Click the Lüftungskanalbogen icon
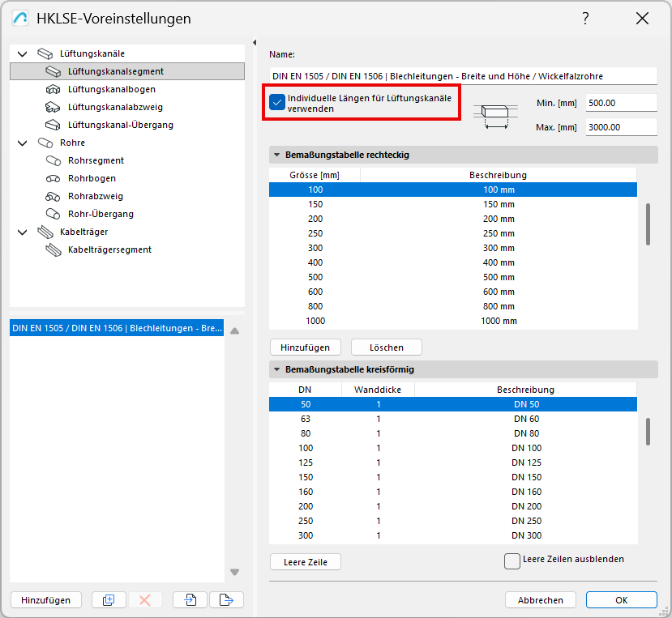Screen dimensions: 672x618 54,90
